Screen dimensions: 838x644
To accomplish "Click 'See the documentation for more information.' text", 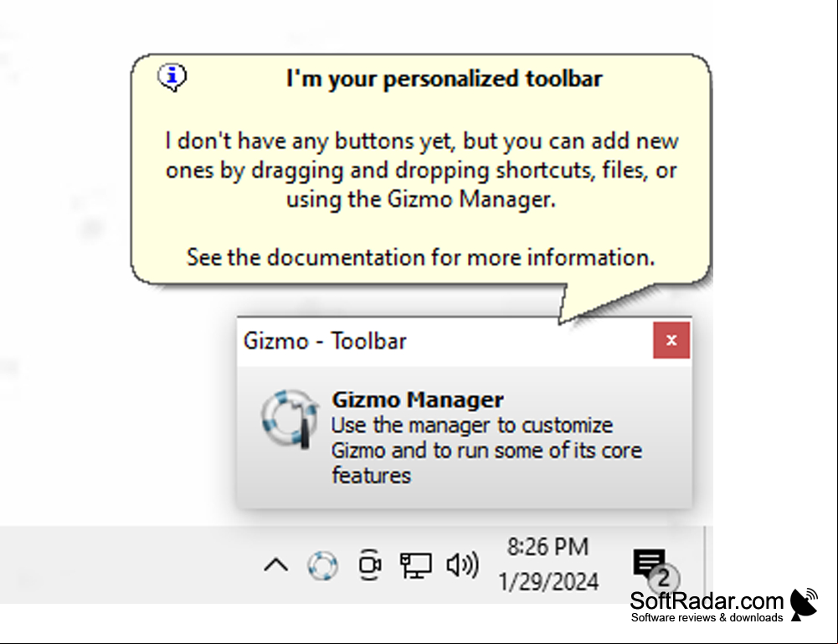I will point(420,257).
